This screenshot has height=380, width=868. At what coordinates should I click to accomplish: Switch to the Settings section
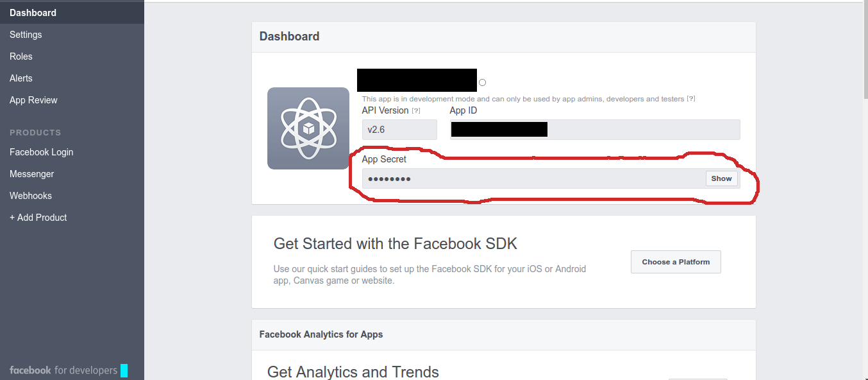(x=26, y=34)
